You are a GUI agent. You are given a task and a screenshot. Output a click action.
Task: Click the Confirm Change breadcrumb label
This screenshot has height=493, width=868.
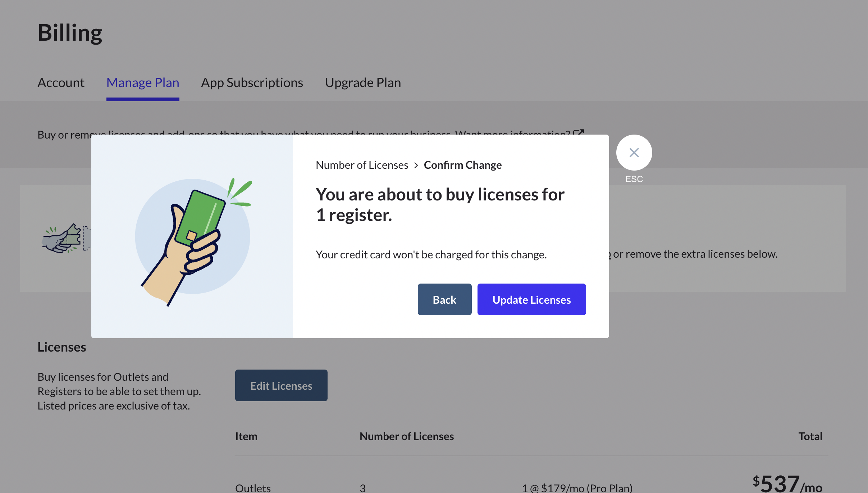click(462, 165)
